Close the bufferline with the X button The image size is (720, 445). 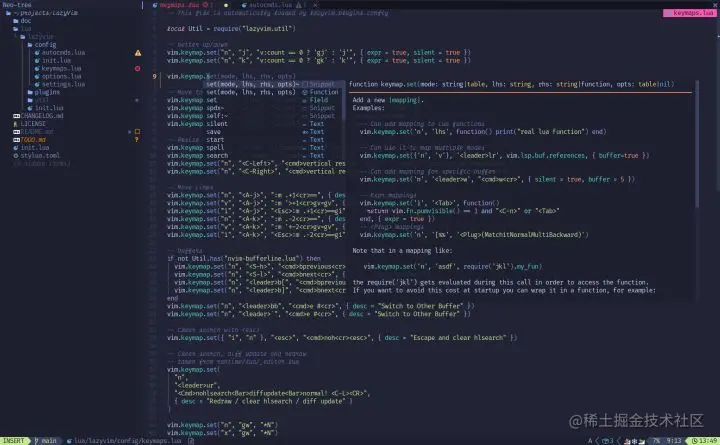point(715,5)
